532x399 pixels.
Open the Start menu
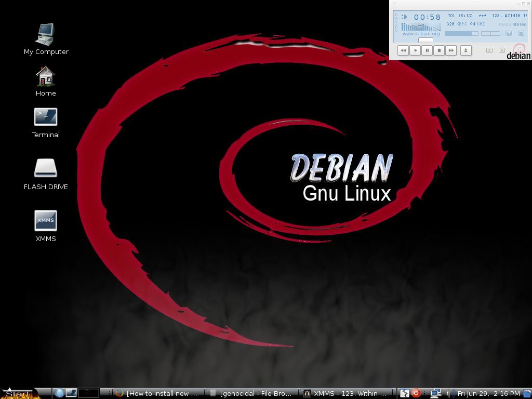pos(20,393)
